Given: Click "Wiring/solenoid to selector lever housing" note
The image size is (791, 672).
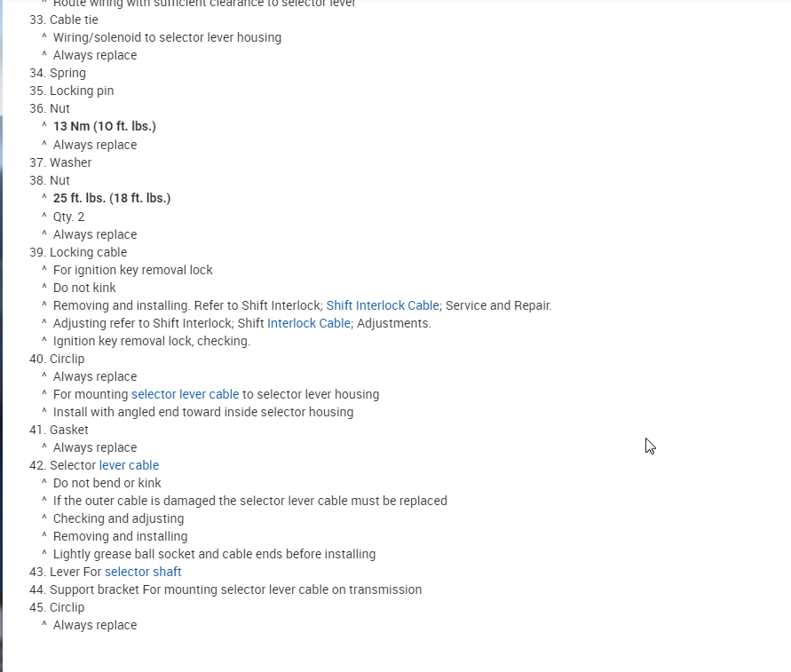Looking at the screenshot, I should click(x=167, y=37).
